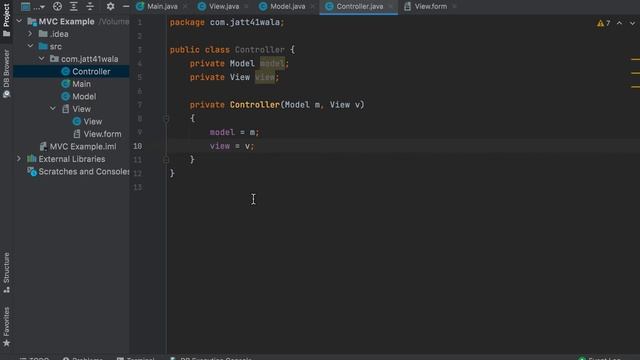Click the package com.jatt41wala declaration
Screen dimensions: 640x360
pyautogui.click(x=227, y=22)
